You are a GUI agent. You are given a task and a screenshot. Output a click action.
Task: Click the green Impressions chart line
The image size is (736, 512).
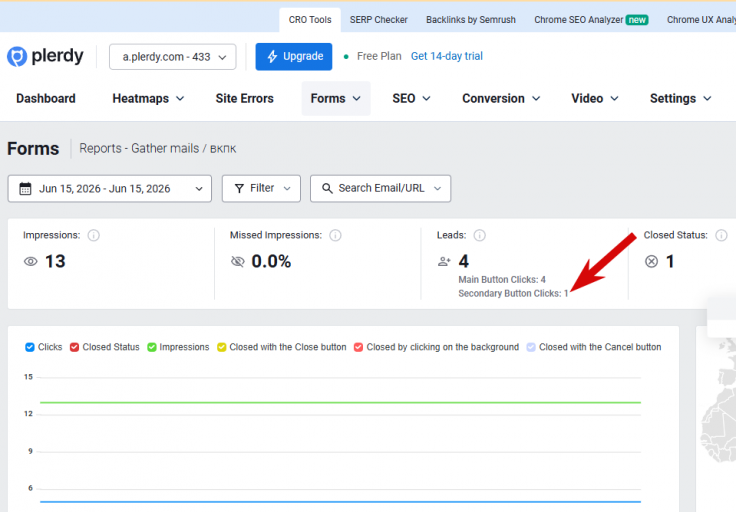coord(340,402)
